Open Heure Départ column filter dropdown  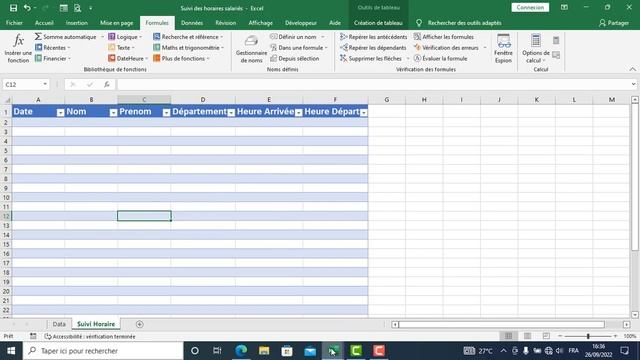pyautogui.click(x=363, y=113)
